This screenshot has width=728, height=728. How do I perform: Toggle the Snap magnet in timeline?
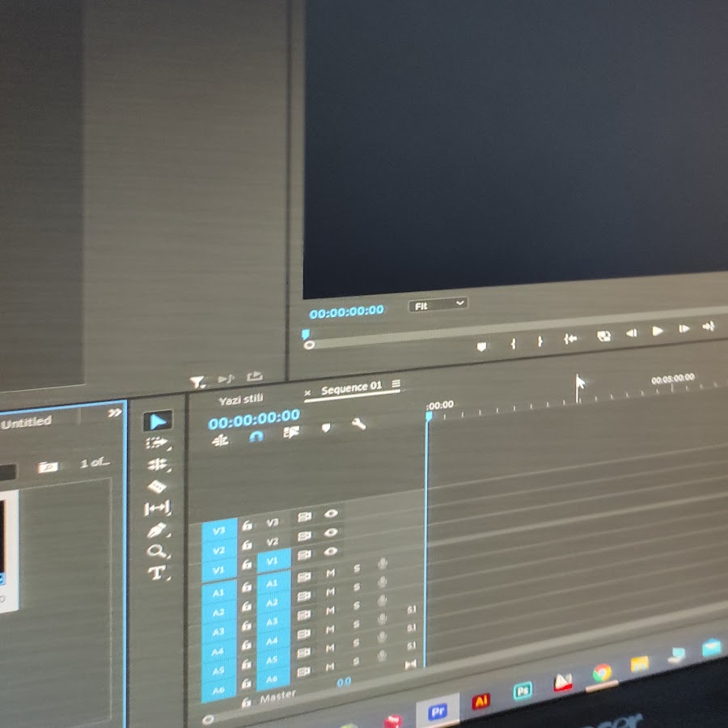256,437
